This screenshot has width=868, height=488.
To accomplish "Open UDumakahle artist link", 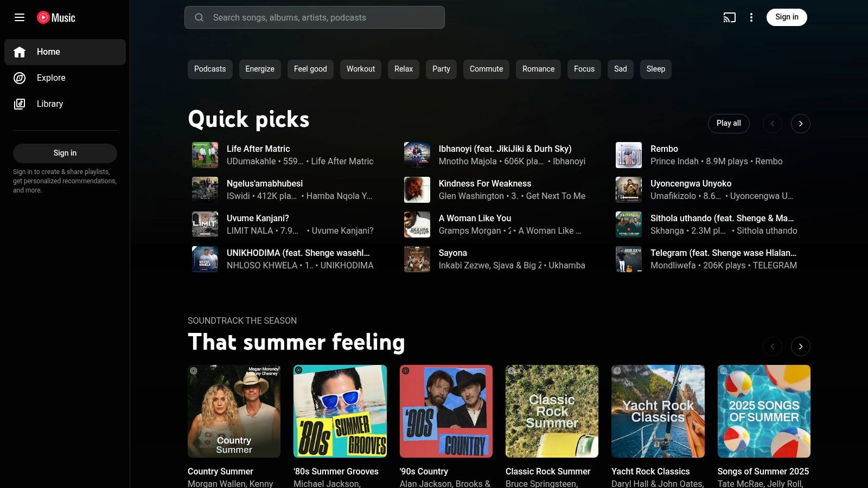I will coord(250,161).
